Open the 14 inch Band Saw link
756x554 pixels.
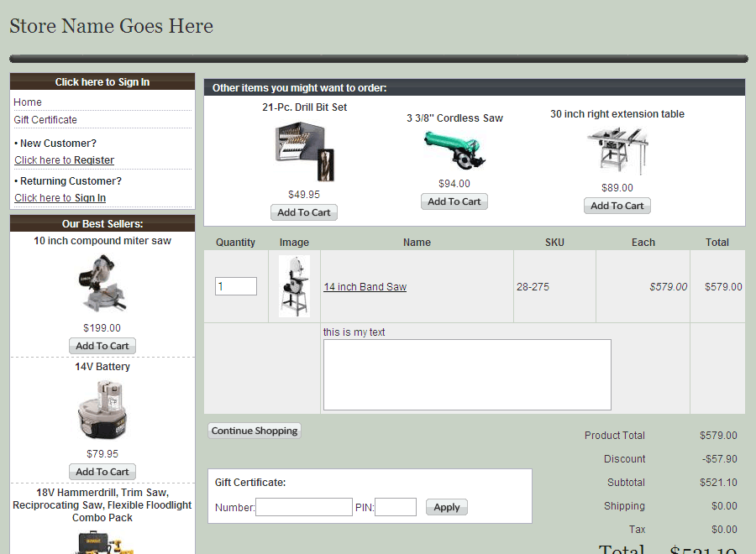(x=365, y=287)
